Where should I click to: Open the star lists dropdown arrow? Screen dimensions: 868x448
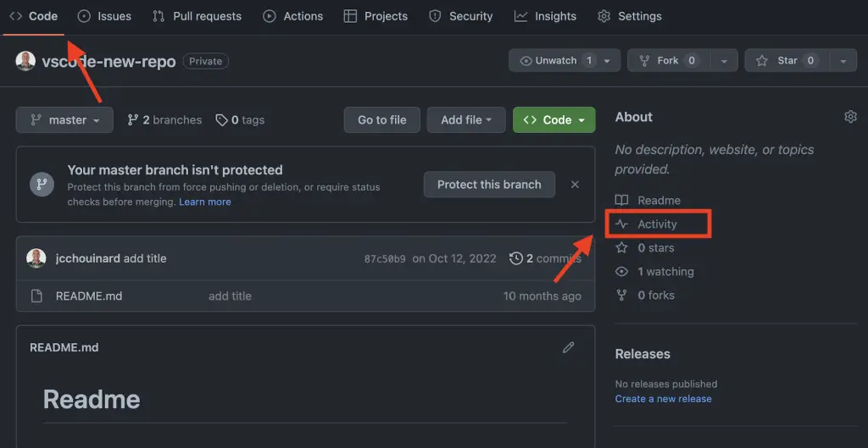(843, 61)
